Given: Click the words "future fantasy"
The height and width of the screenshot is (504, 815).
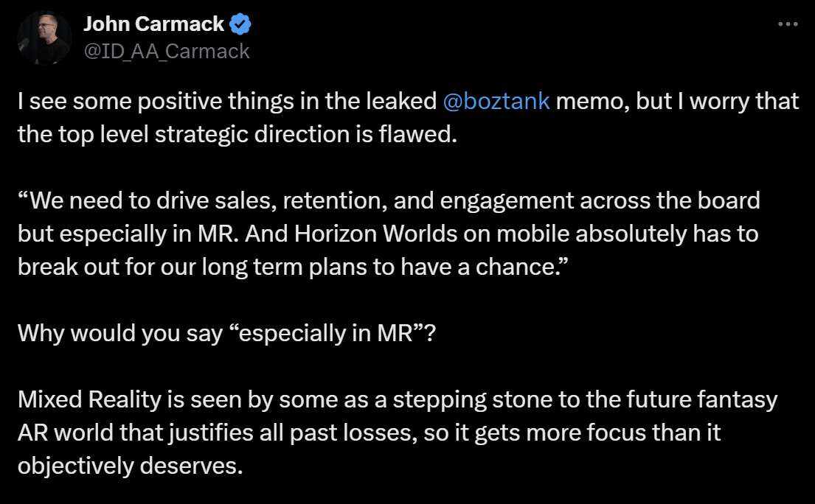Looking at the screenshot, I should pyautogui.click(x=707, y=399).
